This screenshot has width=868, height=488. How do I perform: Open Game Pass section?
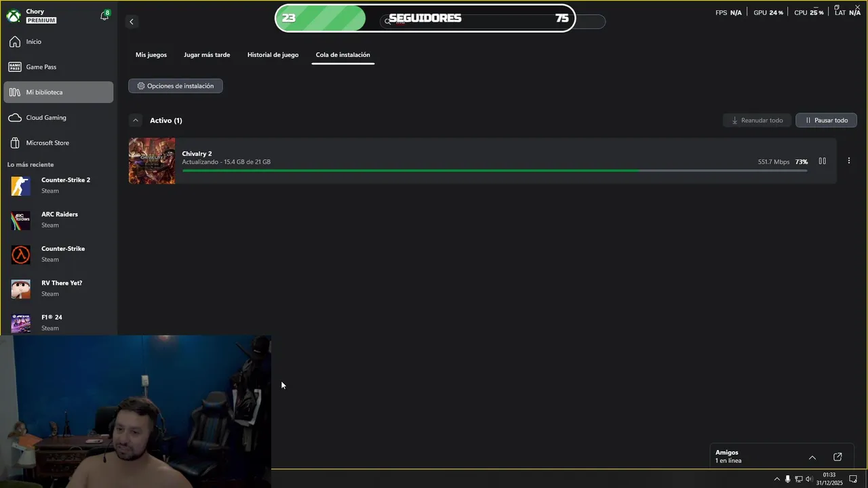point(58,67)
